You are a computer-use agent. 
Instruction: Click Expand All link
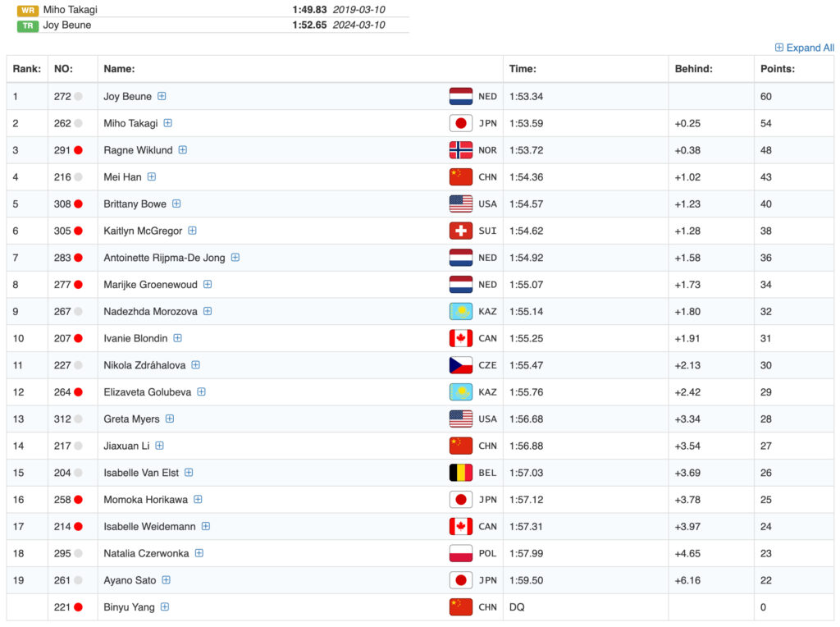pos(805,48)
